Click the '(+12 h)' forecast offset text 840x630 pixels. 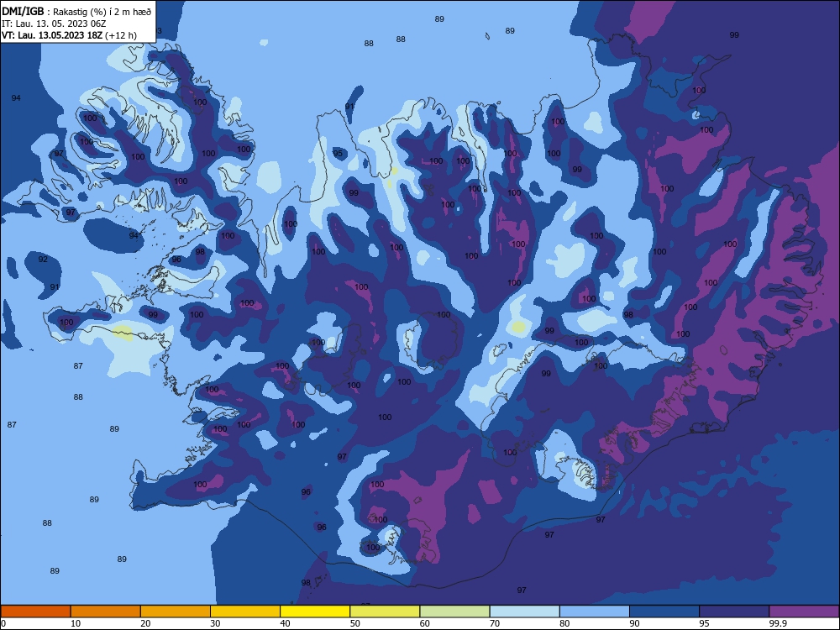pyautogui.click(x=120, y=35)
